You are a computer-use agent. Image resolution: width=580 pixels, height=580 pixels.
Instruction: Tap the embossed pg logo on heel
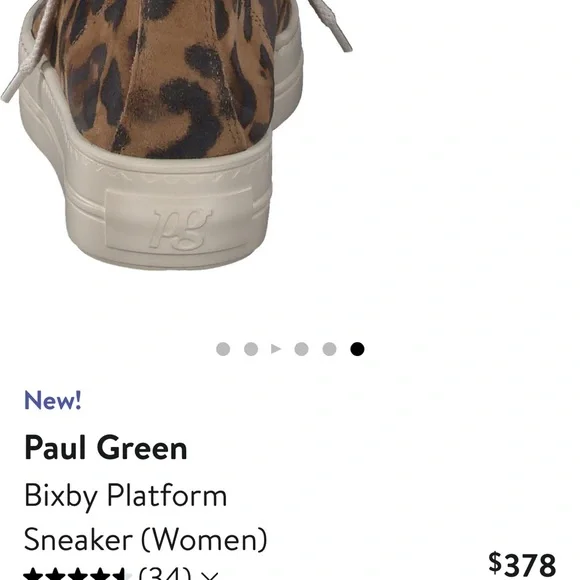(181, 228)
